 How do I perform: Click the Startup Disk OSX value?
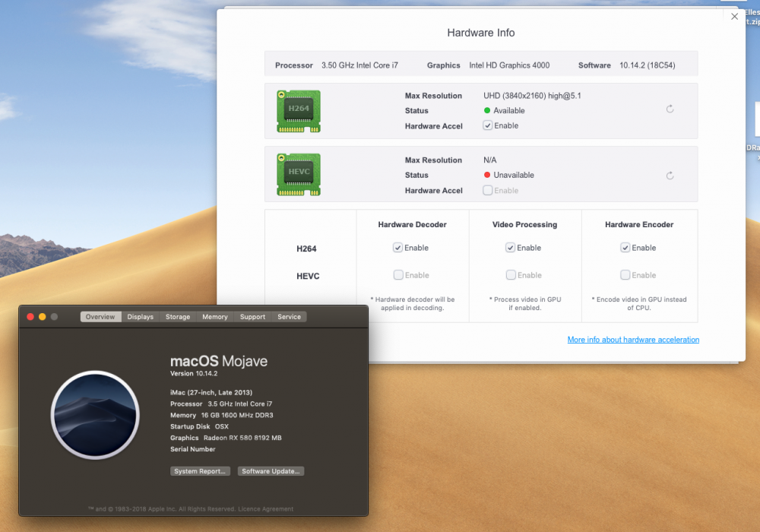click(x=221, y=426)
